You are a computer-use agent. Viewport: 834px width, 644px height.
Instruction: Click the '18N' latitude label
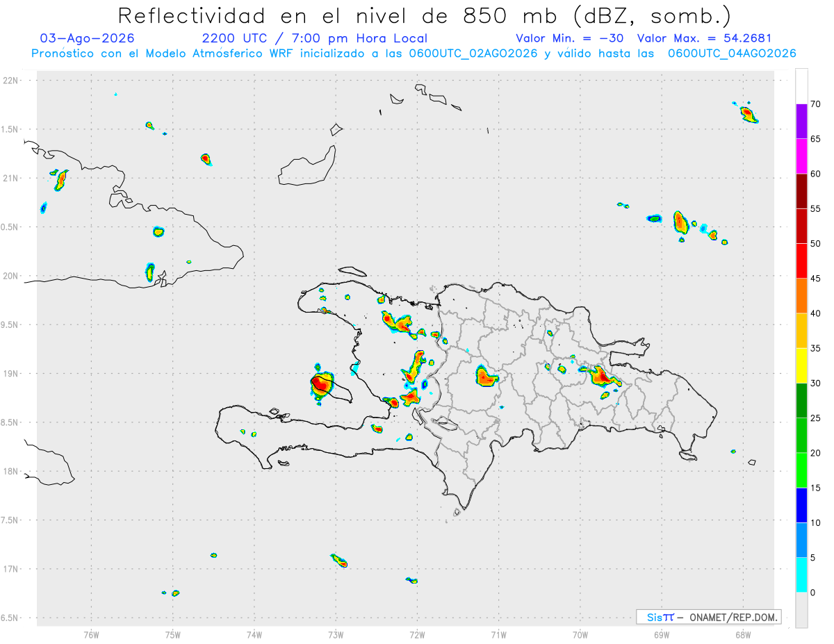point(10,471)
